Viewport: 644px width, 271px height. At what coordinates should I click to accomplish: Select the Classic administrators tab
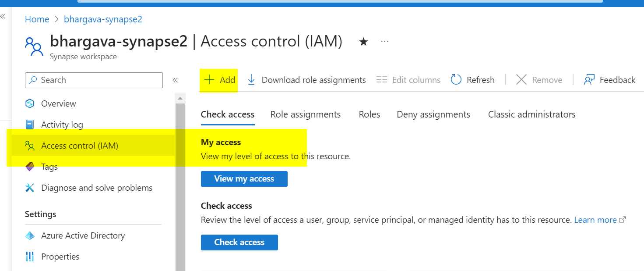point(531,114)
